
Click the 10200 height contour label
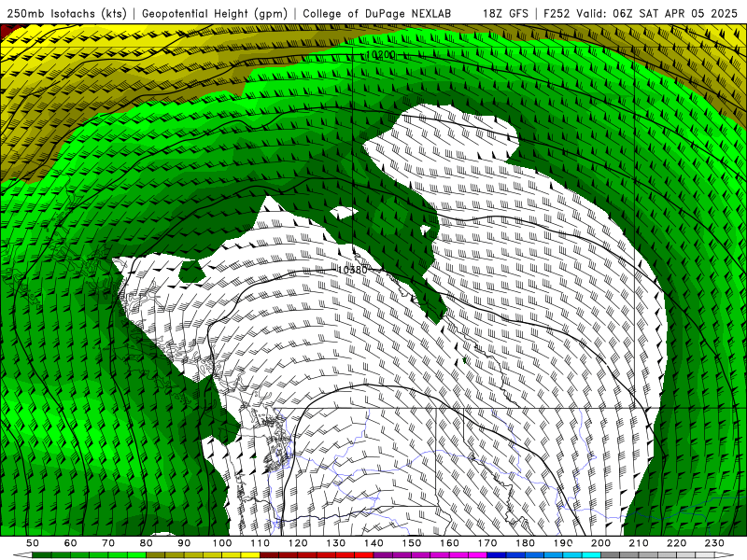tap(381, 55)
